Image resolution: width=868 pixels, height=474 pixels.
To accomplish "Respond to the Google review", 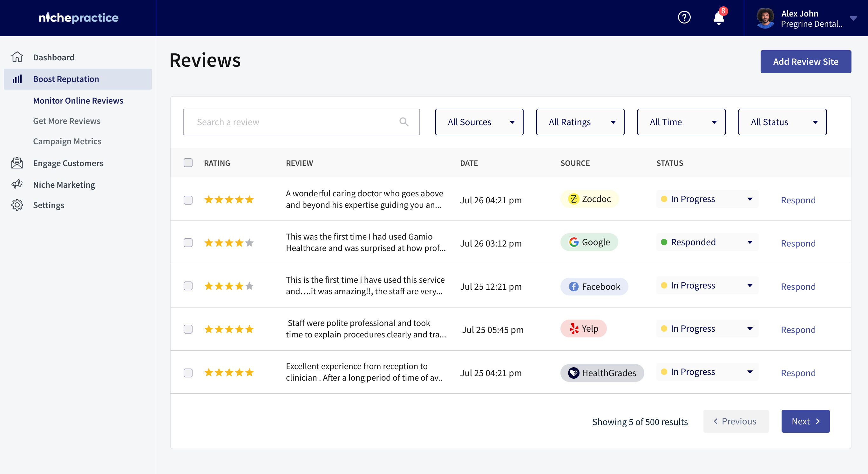I will tap(798, 243).
